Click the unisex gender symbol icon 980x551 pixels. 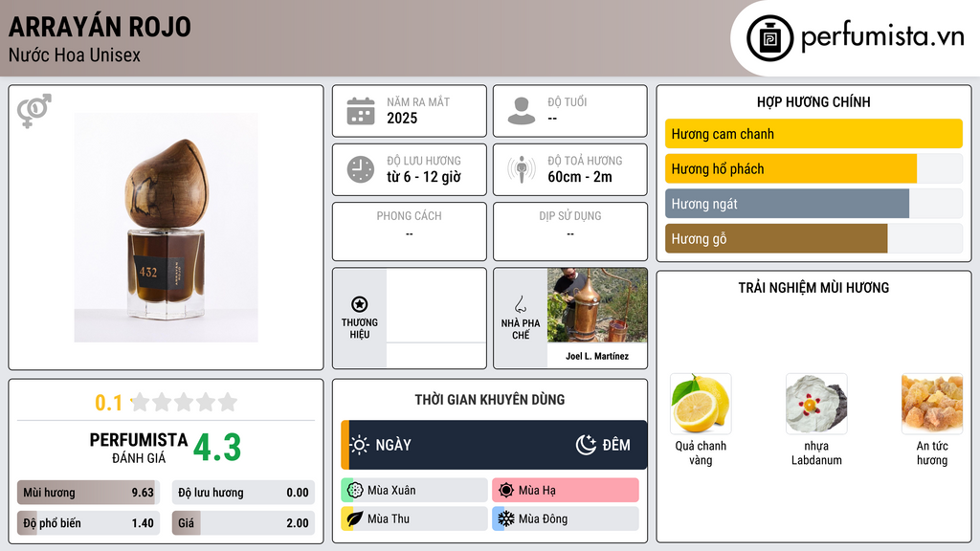(33, 111)
